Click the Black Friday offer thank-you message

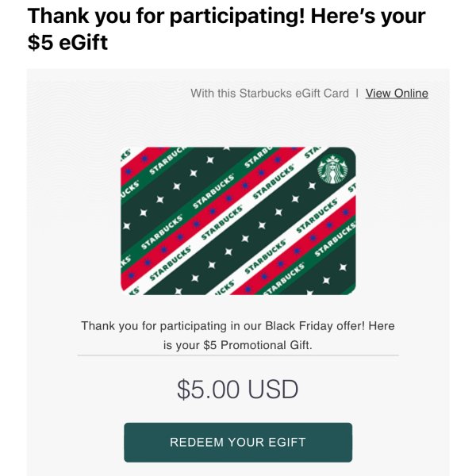238,336
